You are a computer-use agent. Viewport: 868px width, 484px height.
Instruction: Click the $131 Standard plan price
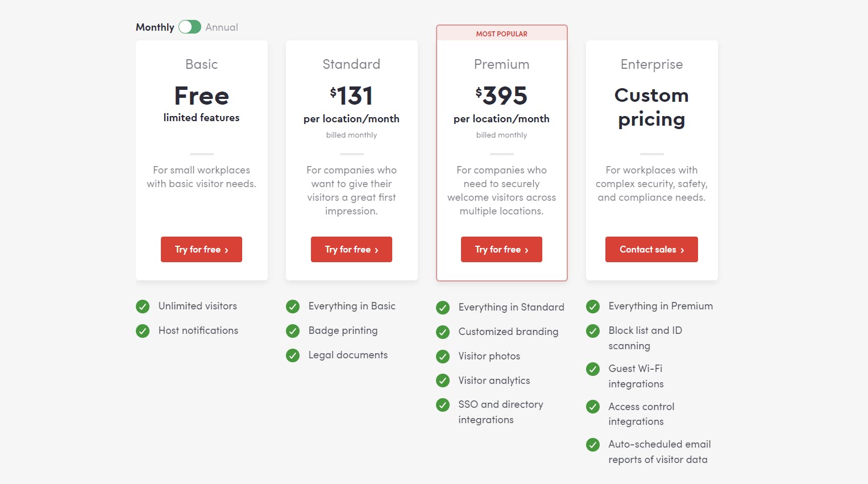click(351, 96)
